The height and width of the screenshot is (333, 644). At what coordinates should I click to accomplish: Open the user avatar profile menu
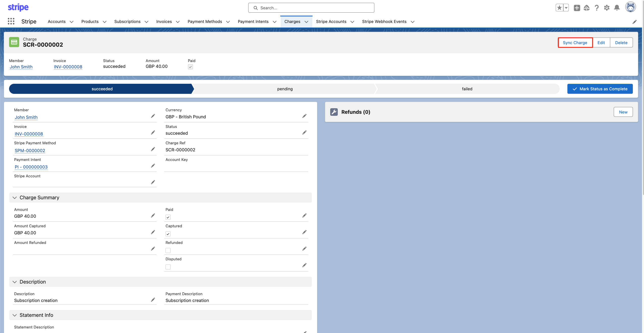[x=630, y=7]
